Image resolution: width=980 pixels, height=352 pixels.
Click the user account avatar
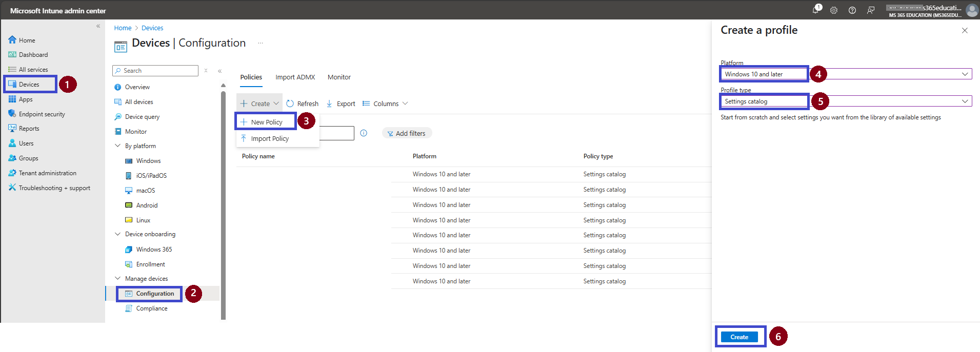[972, 10]
